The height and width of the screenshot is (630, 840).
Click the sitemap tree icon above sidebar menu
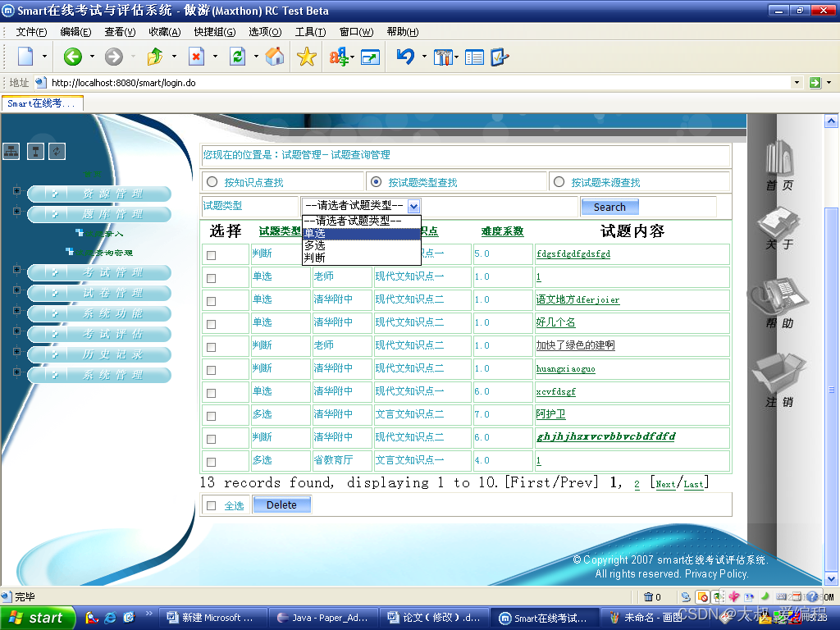pos(11,151)
